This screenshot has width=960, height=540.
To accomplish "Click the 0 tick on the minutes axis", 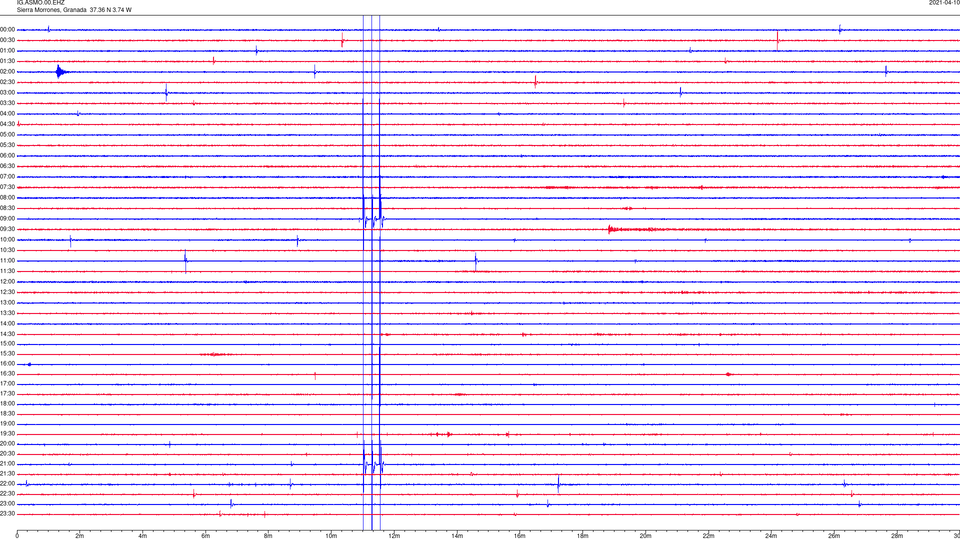I will 17,536.
